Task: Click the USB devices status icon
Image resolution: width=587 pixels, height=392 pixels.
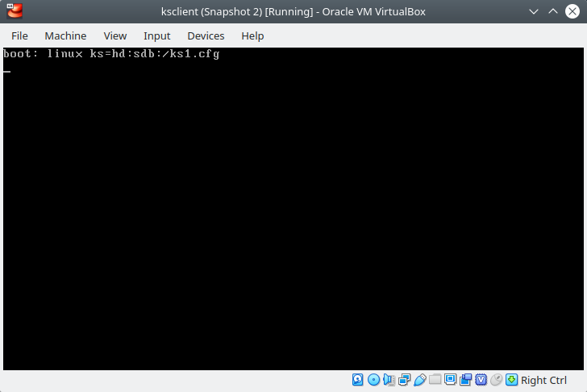Action: point(419,380)
